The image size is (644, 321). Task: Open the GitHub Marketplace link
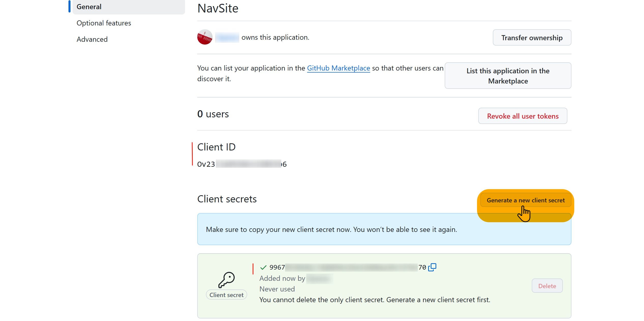tap(338, 68)
